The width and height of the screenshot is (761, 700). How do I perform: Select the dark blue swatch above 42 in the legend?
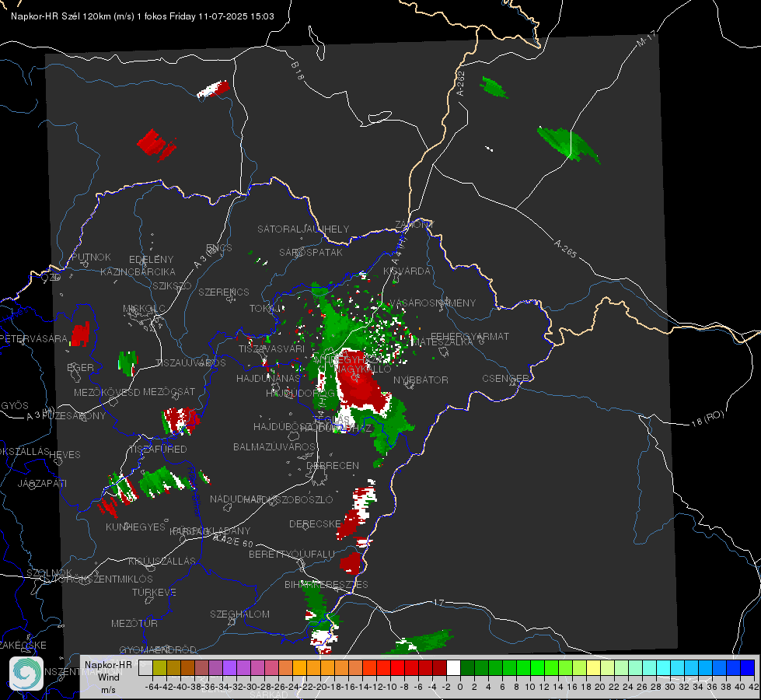[748, 668]
